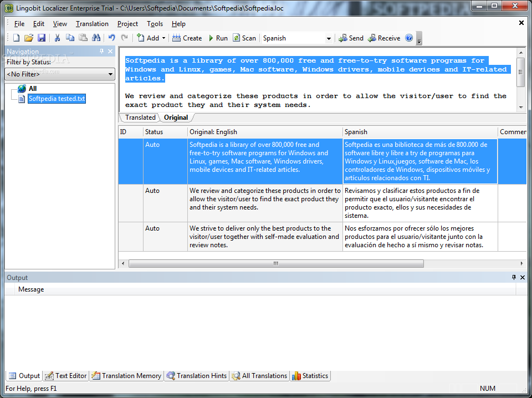Screen dimensions: 532x398
Task: Paste using the clipboard toolbar icon
Action: tap(83, 38)
